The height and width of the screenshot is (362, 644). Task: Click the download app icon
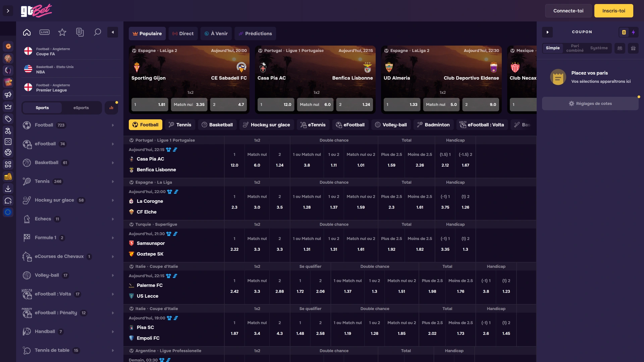click(x=8, y=188)
